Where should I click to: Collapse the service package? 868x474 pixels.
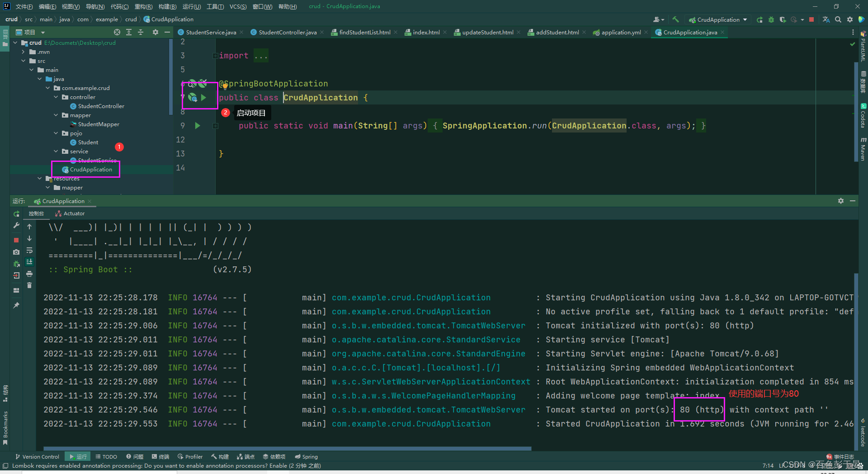(56, 152)
